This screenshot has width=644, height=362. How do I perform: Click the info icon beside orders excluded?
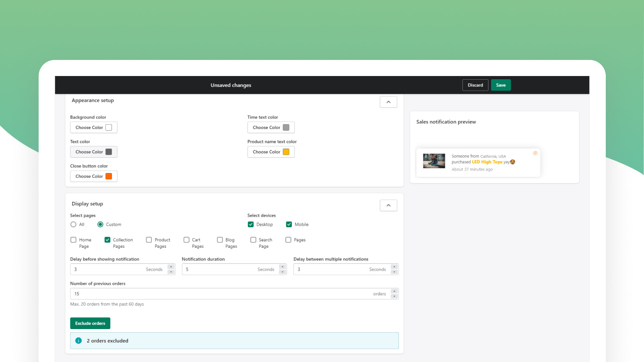78,341
